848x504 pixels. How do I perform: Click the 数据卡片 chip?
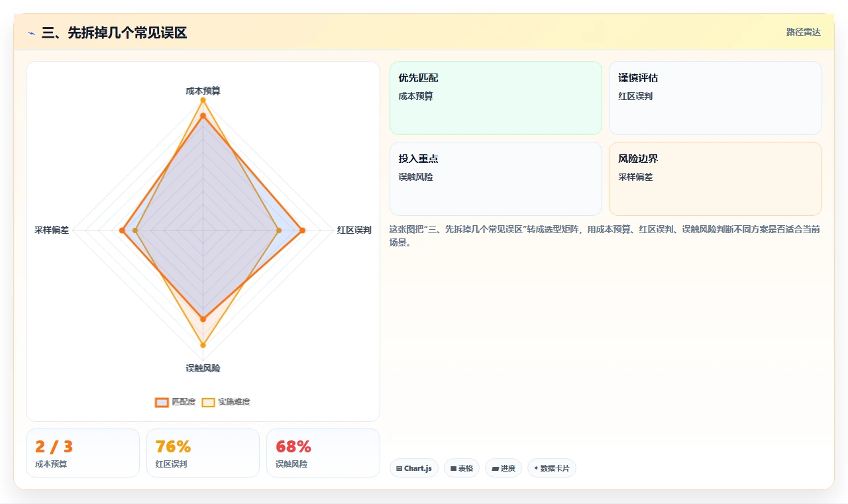pos(551,468)
